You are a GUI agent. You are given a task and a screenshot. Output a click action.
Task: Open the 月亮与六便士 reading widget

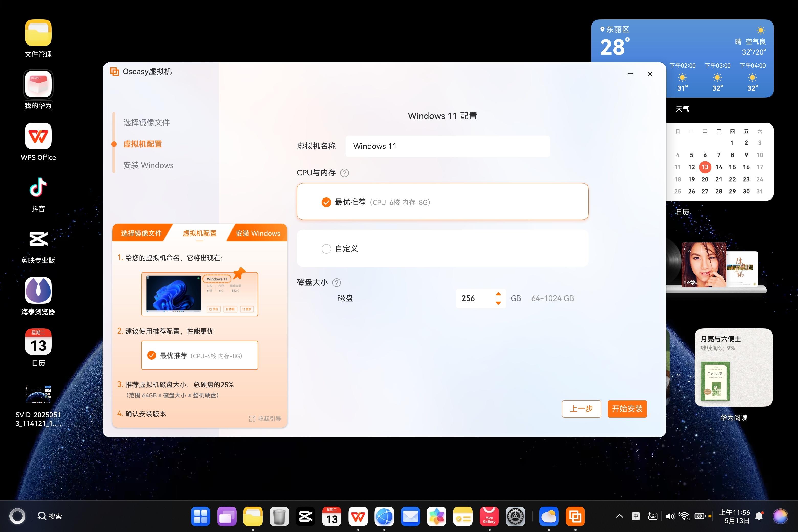click(x=734, y=368)
